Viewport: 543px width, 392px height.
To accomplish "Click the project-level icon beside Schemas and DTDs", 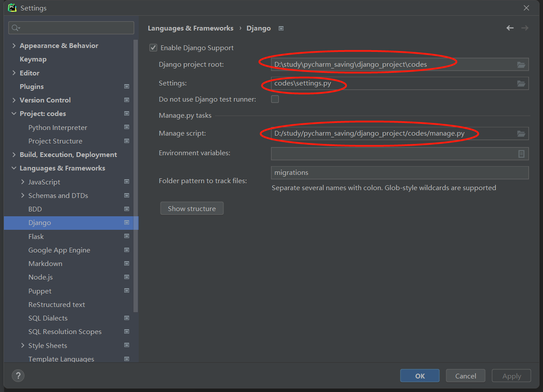I will [126, 195].
